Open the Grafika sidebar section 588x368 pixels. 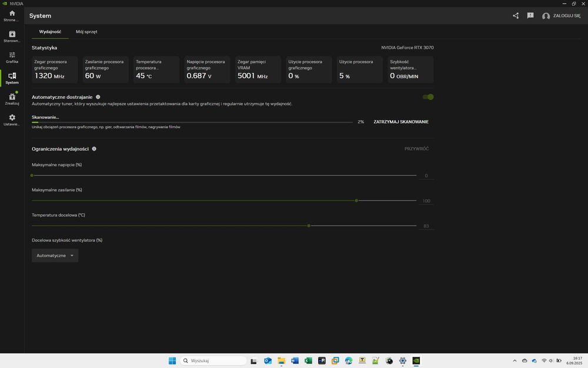click(12, 58)
